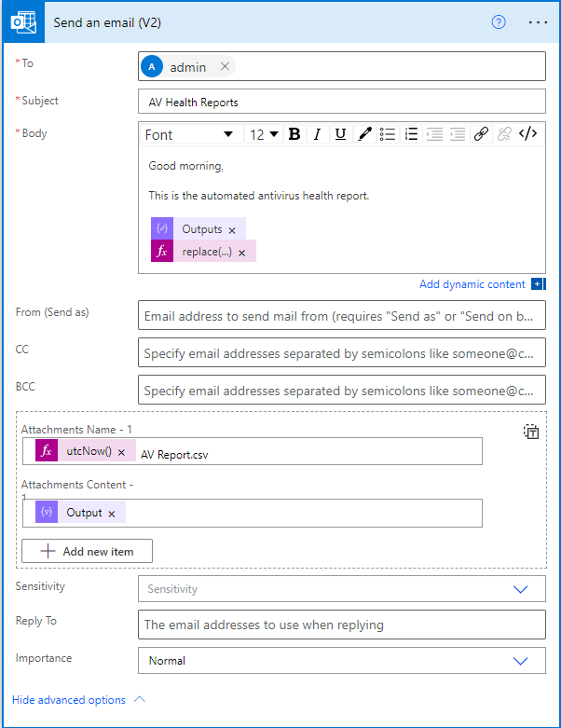Image resolution: width=561 pixels, height=728 pixels.
Task: Remove the replace(...) expression token
Action: [x=241, y=253]
